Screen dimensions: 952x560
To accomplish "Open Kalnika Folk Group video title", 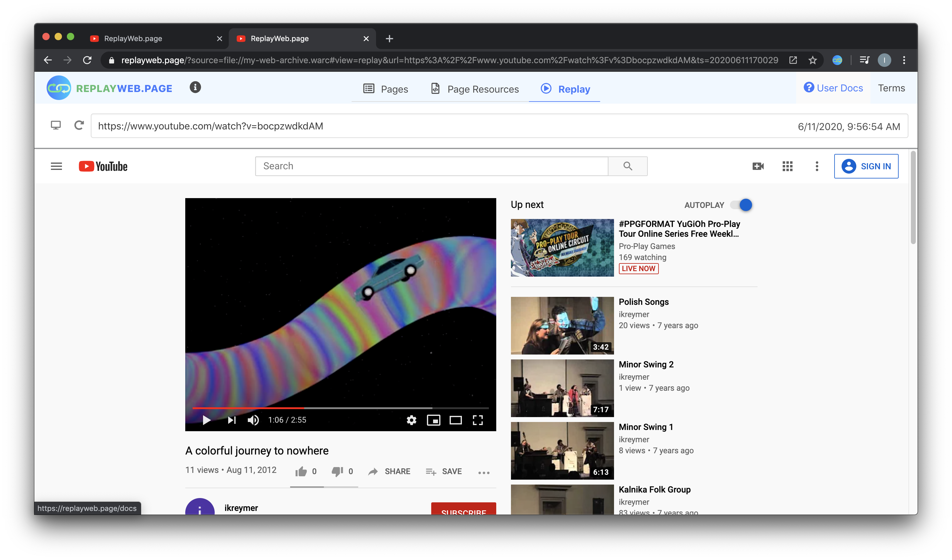I will click(x=654, y=489).
